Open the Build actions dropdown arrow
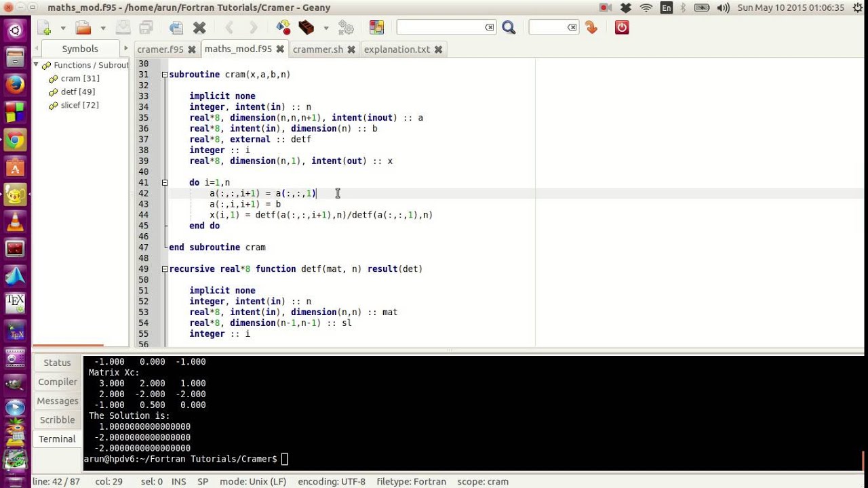Screen dimensions: 868x488 pos(325,28)
